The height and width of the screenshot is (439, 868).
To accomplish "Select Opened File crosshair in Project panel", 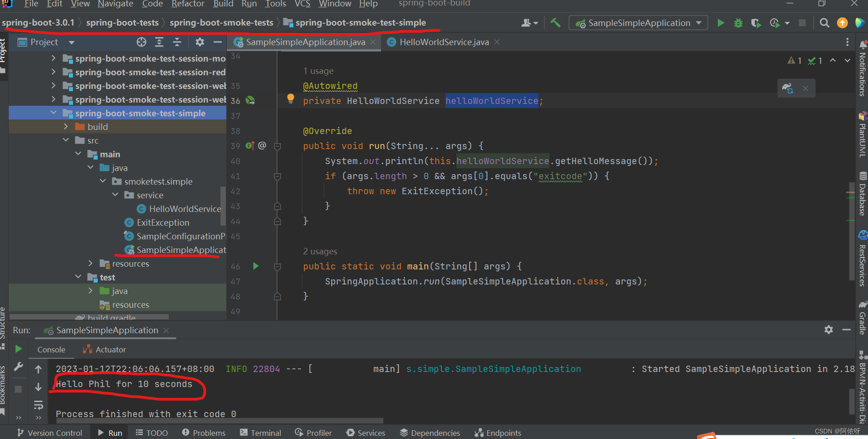I will tap(141, 42).
